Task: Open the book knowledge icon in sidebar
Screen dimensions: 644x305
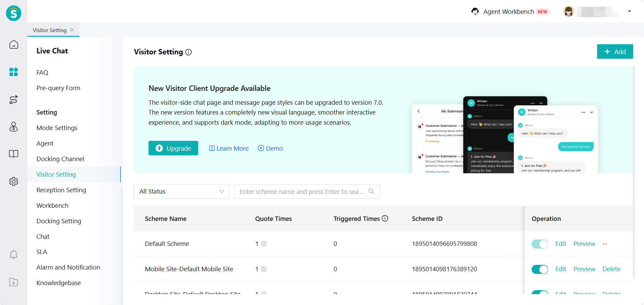Action: tap(14, 154)
